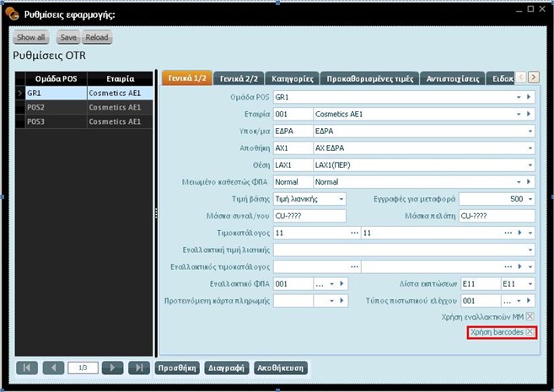Expand Τιμή βάσης dropdown

tap(342, 199)
